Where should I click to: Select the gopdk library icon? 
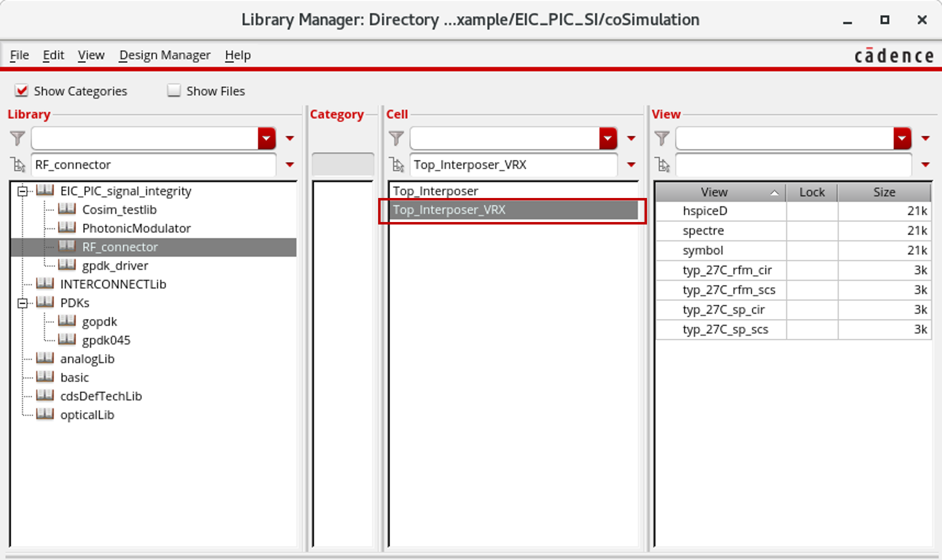67,320
